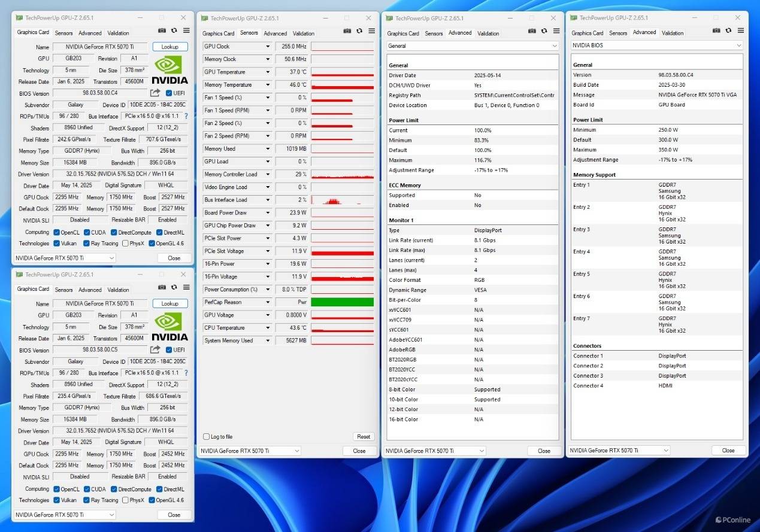Open the hamburger menu in the NVIDIA BIOS window

[741, 31]
